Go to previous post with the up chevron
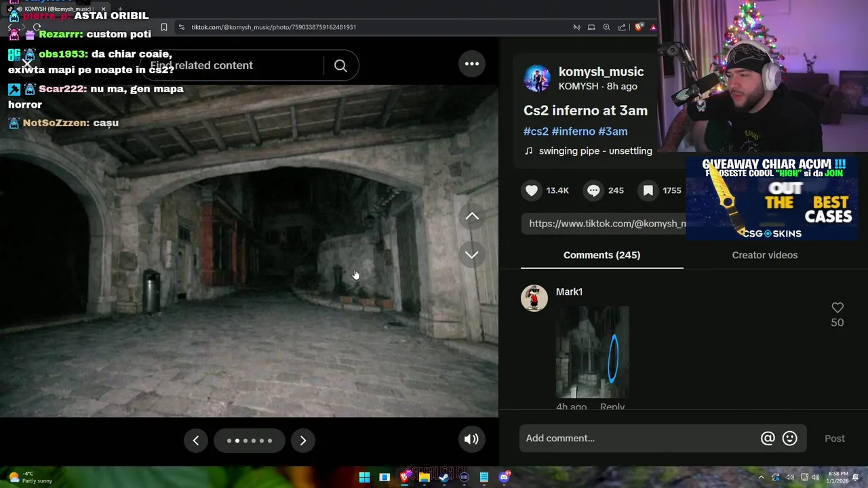Image resolution: width=868 pixels, height=488 pixels. 472,217
